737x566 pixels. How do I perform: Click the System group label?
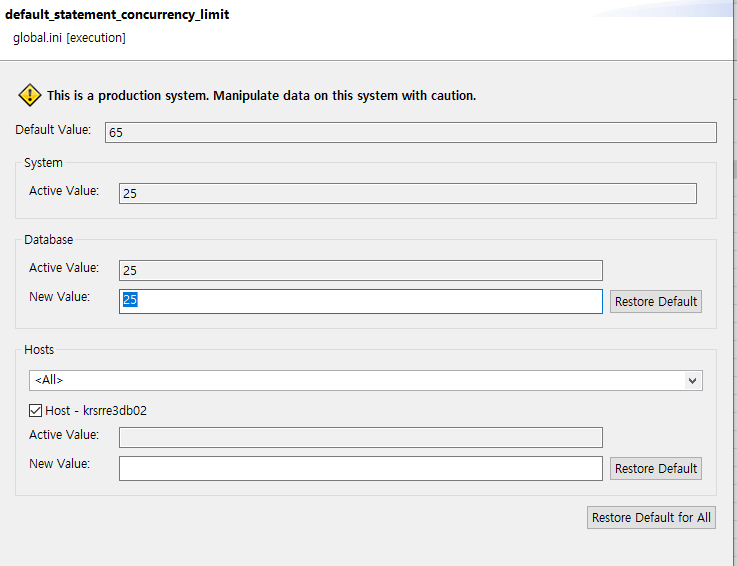pos(43,163)
